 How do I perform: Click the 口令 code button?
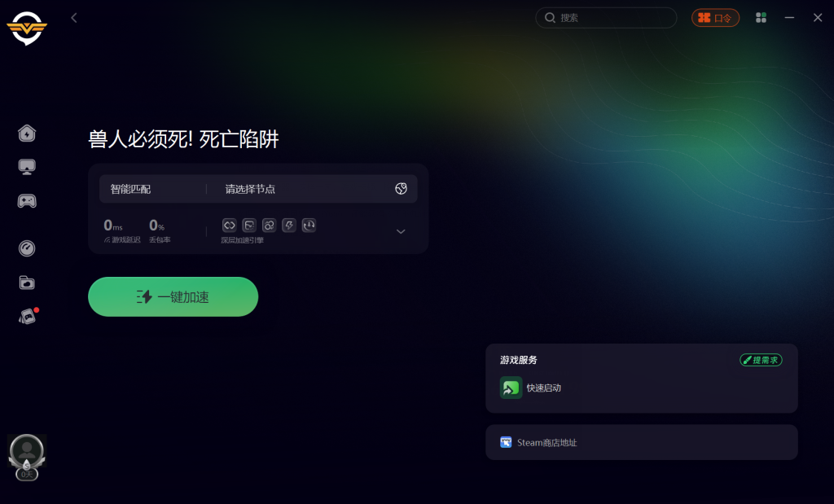tap(715, 18)
